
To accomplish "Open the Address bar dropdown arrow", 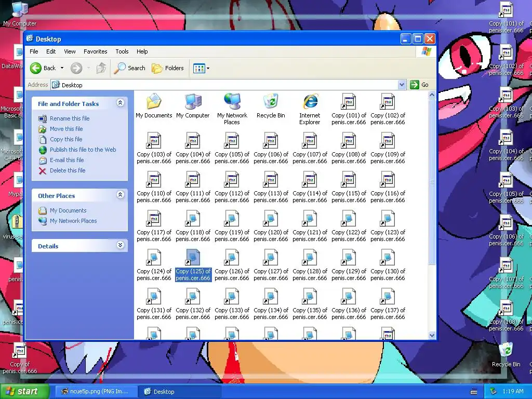I will 402,85.
